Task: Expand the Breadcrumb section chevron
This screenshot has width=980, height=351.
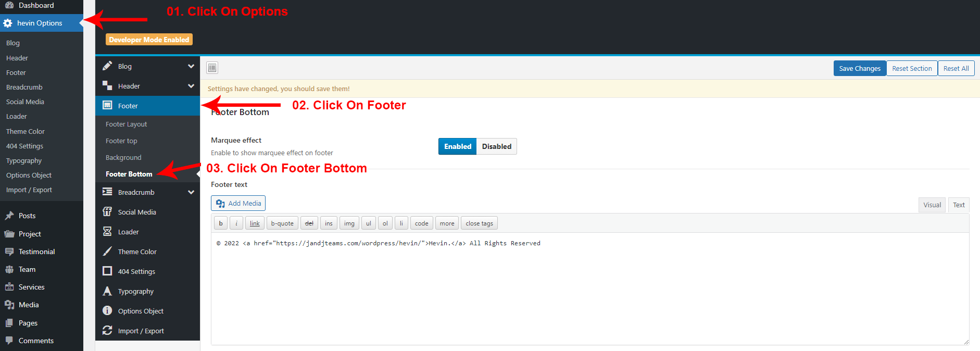Action: click(x=191, y=192)
